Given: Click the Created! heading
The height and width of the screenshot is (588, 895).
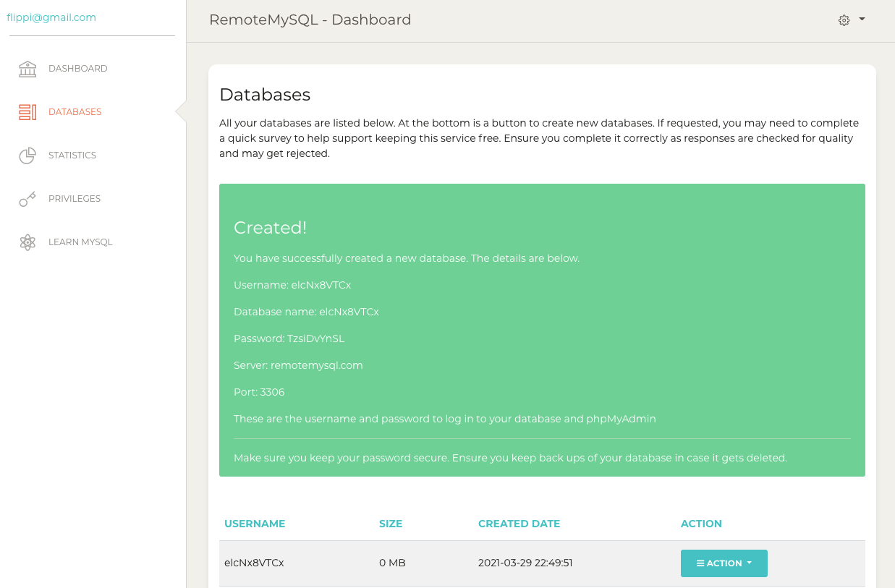Looking at the screenshot, I should tap(270, 227).
